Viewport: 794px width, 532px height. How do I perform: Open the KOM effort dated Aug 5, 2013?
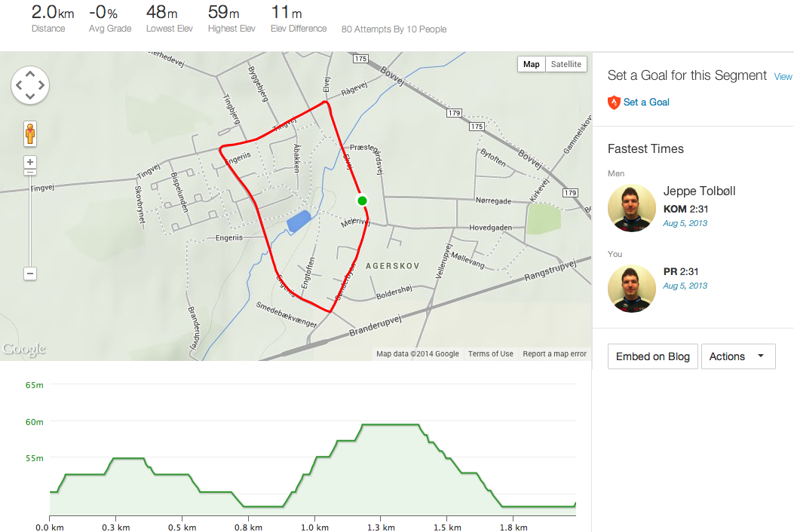pos(685,223)
